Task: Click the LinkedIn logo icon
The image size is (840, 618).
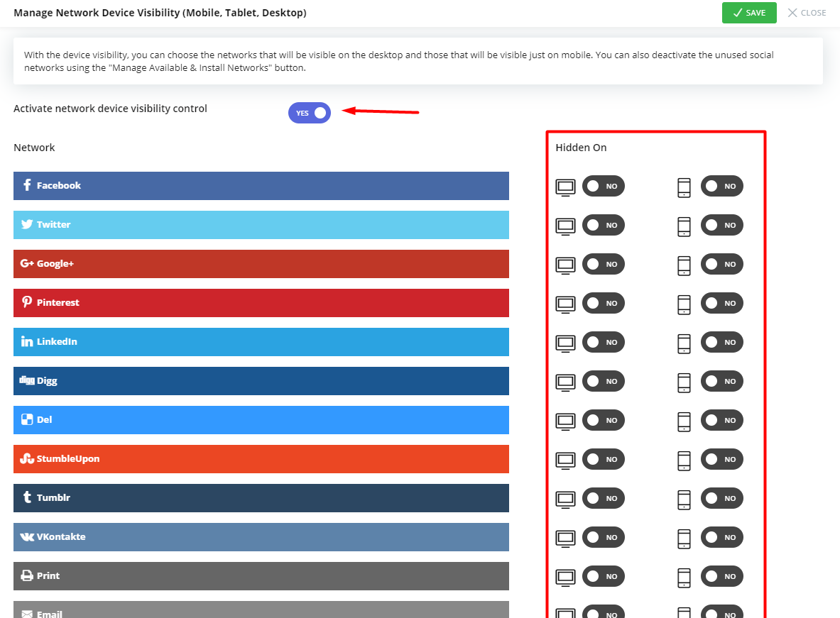Action: click(x=27, y=342)
